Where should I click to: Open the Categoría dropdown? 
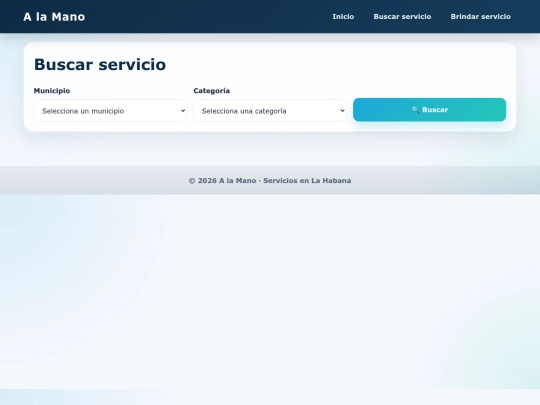(x=270, y=111)
